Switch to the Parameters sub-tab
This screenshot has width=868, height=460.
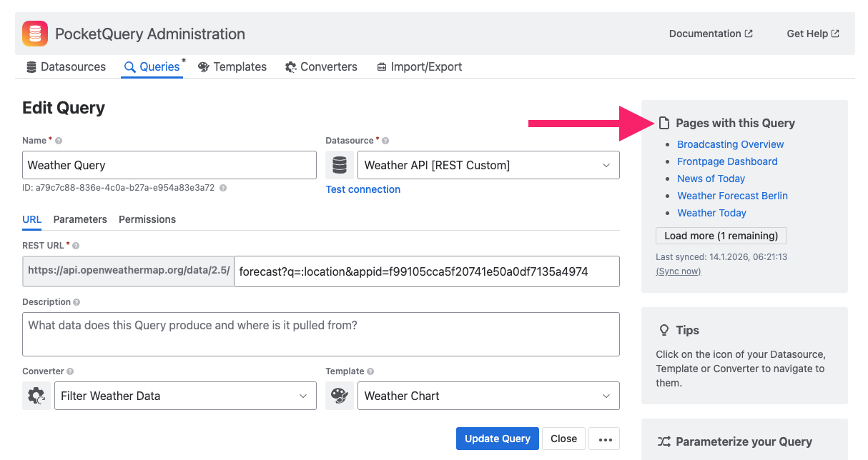[80, 219]
